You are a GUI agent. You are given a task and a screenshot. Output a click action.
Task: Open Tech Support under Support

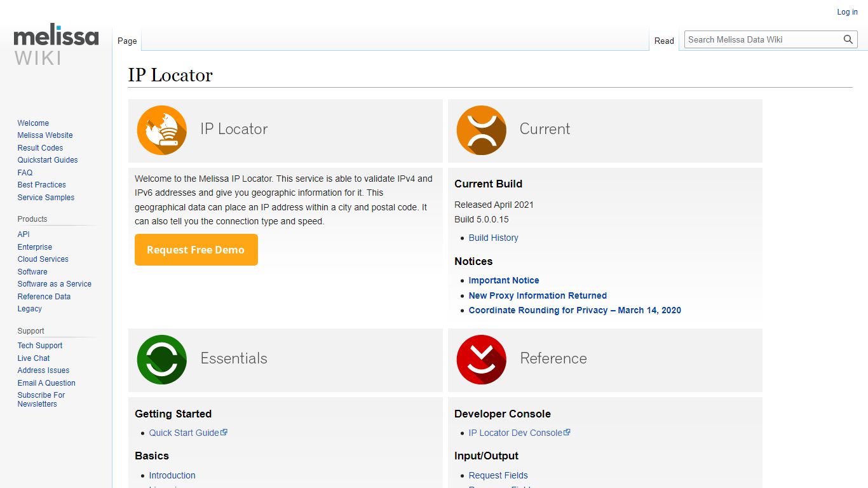click(40, 346)
